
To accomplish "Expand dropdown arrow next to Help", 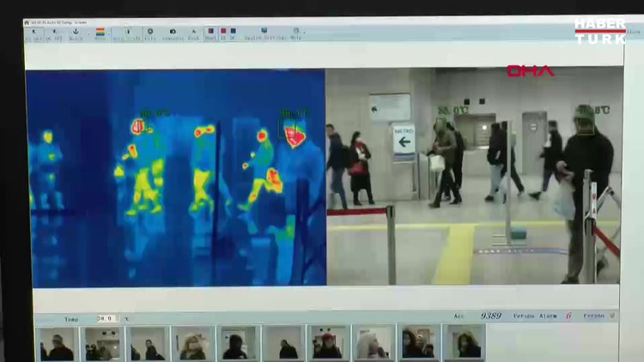I will click(x=307, y=33).
